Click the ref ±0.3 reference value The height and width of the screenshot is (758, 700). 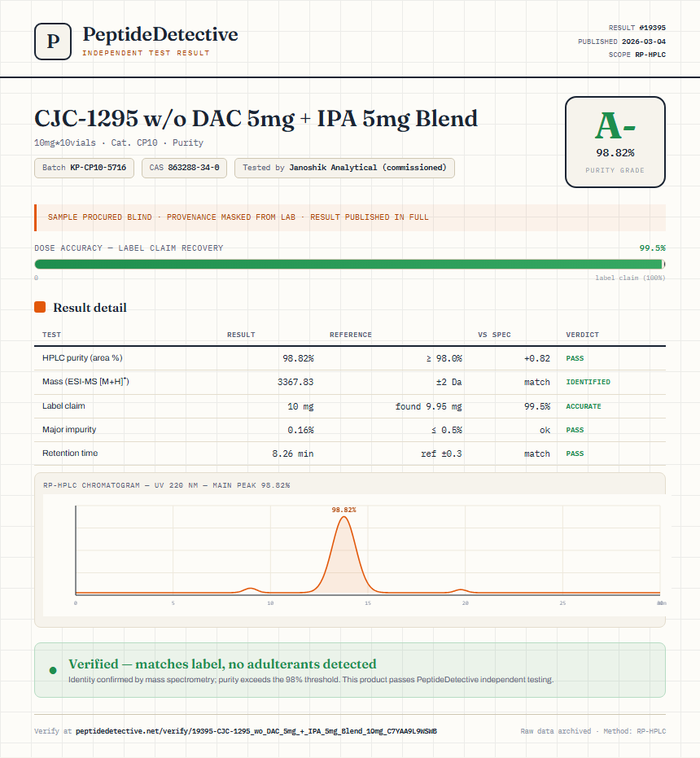441,453
